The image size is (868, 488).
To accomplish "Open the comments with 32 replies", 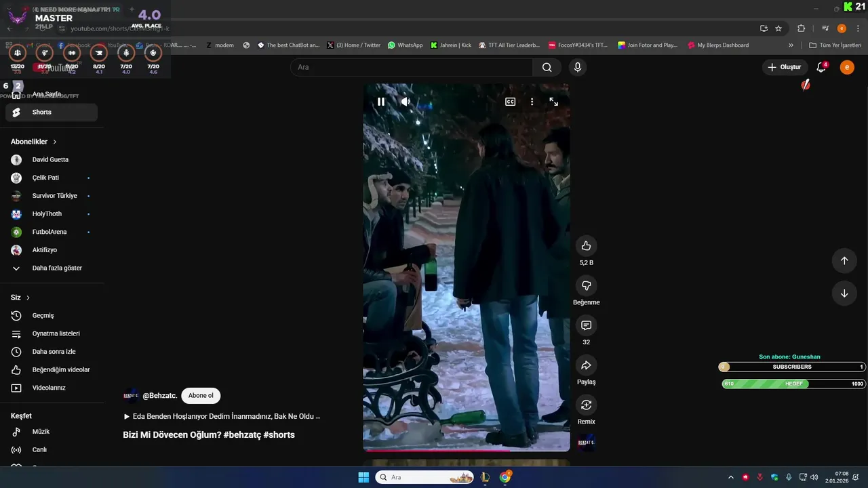I will (x=586, y=325).
